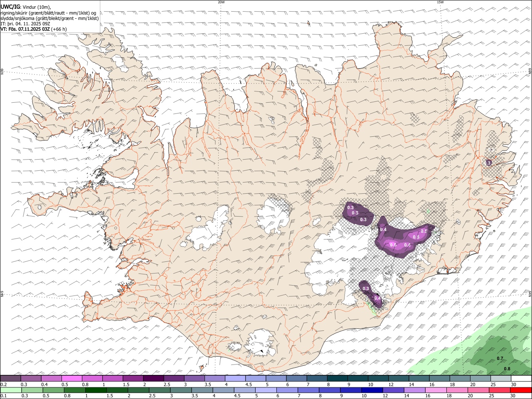Click the '0.3' value in southern purple patch
Screen dimensions: 532x399
pos(366,288)
